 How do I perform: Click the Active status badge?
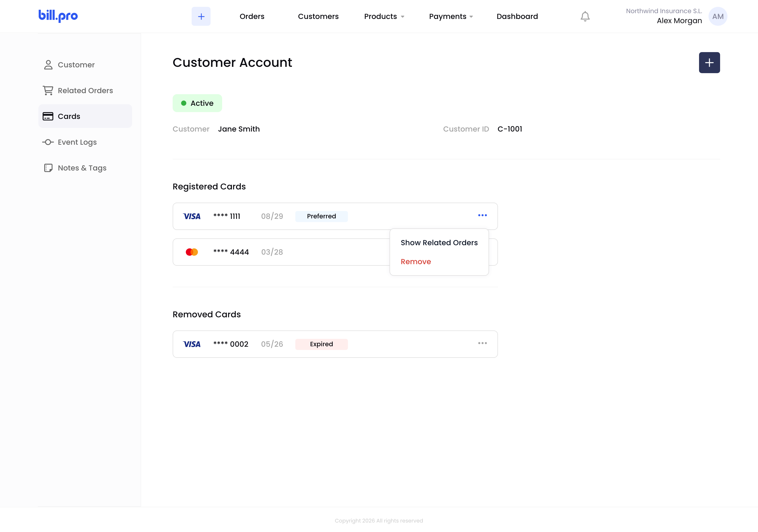pyautogui.click(x=197, y=103)
